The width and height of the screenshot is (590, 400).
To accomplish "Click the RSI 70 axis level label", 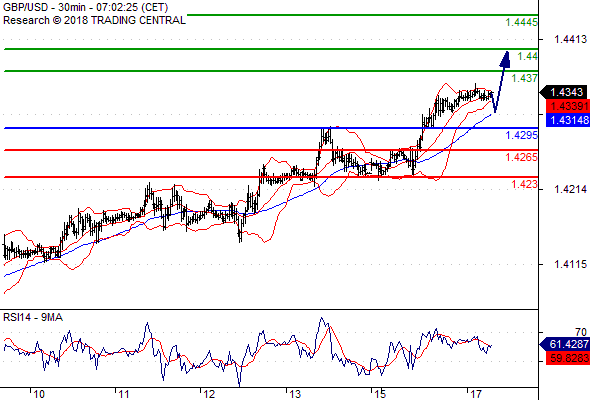I will point(581,332).
